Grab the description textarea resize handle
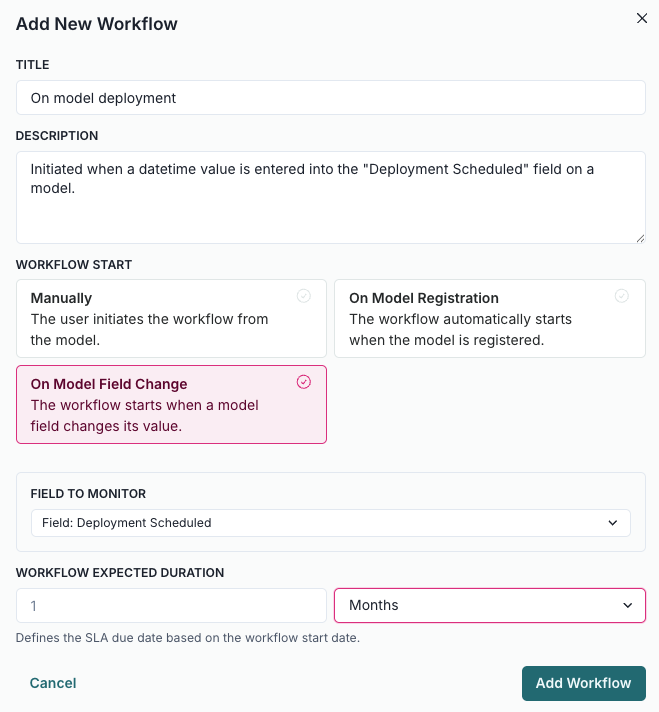 pyautogui.click(x=640, y=238)
